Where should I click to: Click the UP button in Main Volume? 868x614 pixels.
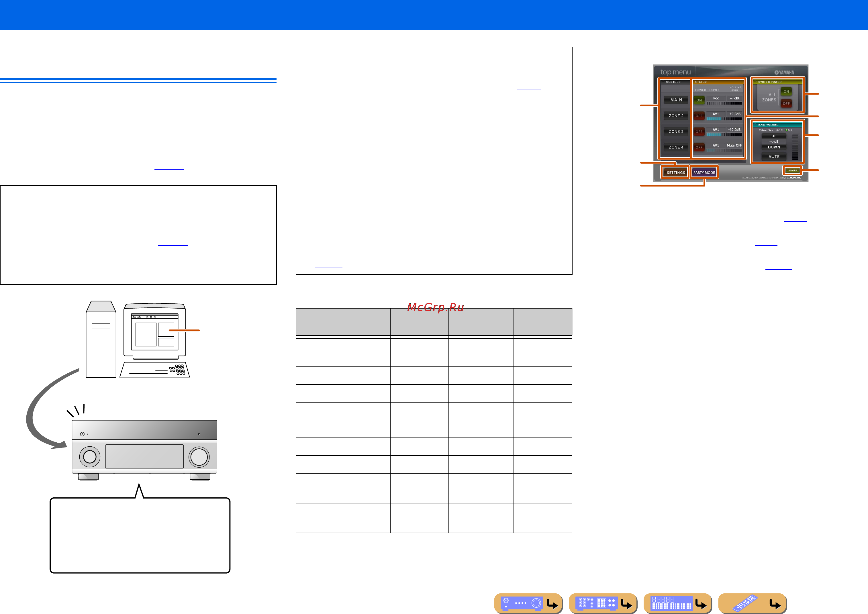click(774, 136)
